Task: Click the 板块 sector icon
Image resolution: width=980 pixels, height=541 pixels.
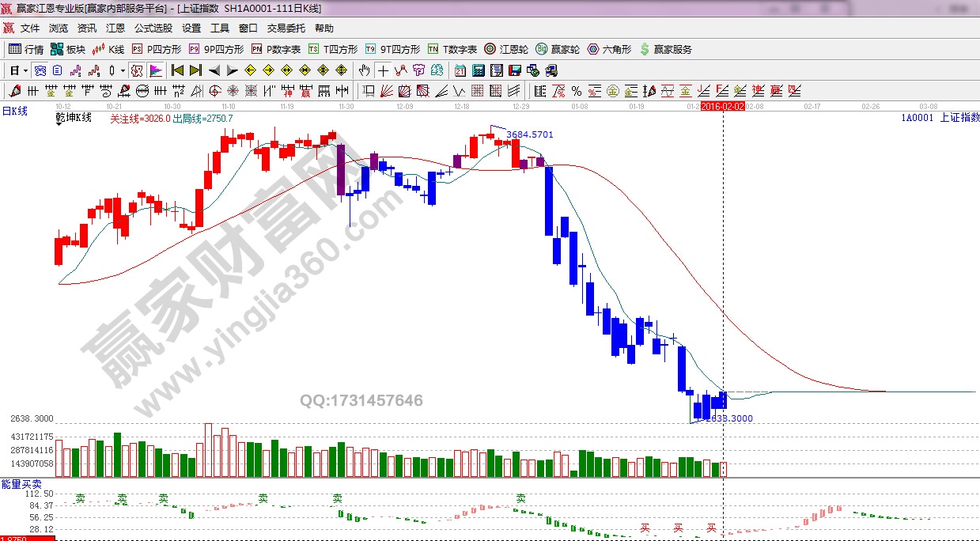Action: (67, 49)
